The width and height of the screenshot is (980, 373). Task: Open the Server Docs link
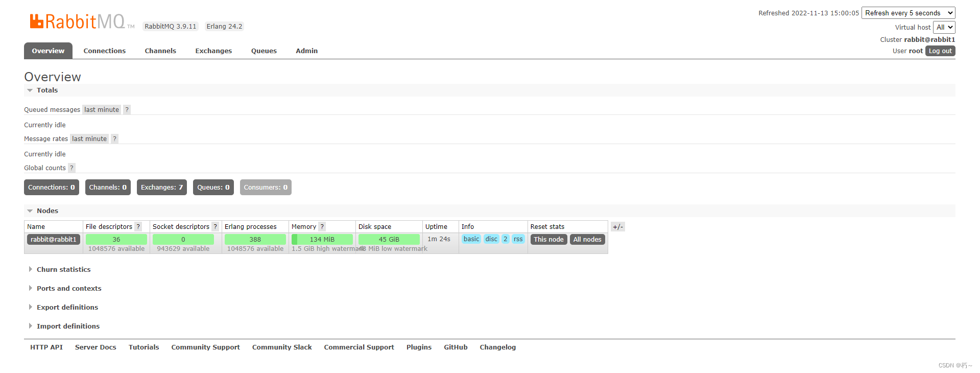tap(95, 347)
